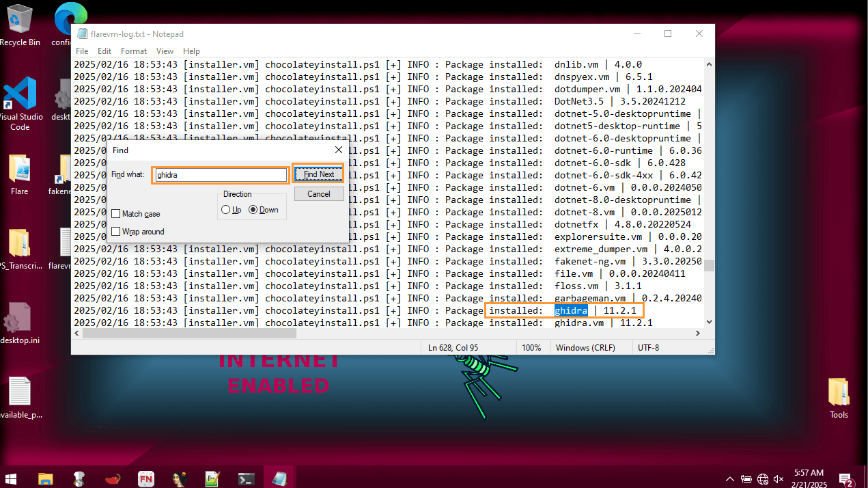Show hidden tray icons chevron
Viewport: 868px width, 488px height.
tap(730, 479)
